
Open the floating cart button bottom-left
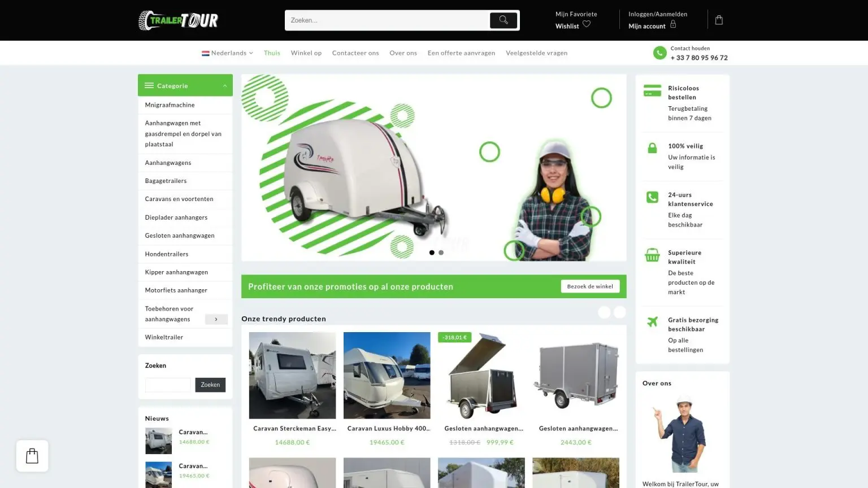tap(32, 456)
